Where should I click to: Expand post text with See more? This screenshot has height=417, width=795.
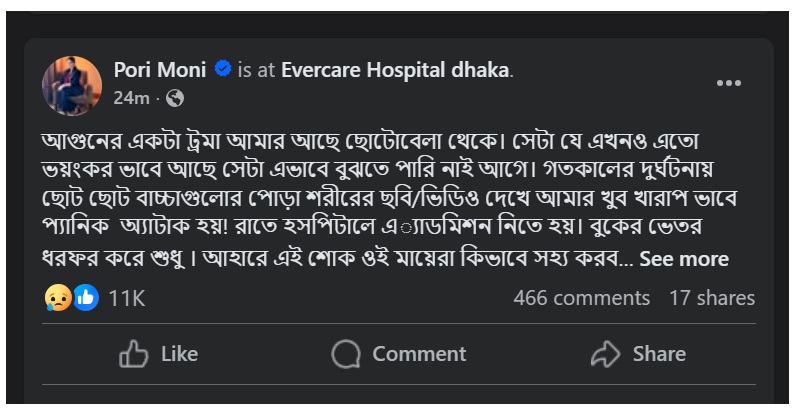[684, 259]
